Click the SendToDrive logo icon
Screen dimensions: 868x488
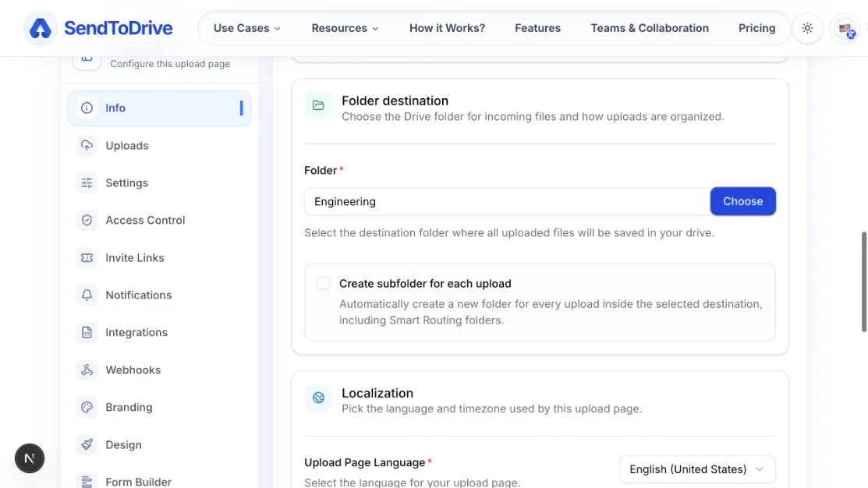click(41, 28)
